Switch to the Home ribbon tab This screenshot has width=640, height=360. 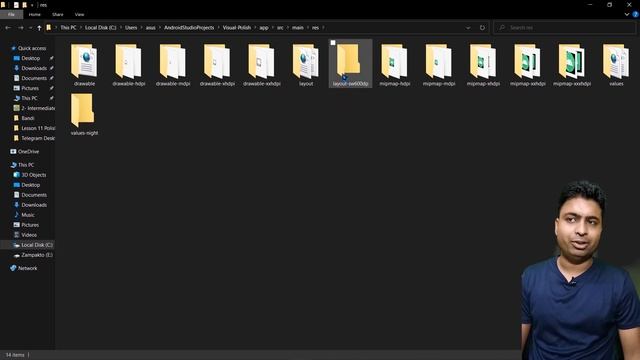35,14
